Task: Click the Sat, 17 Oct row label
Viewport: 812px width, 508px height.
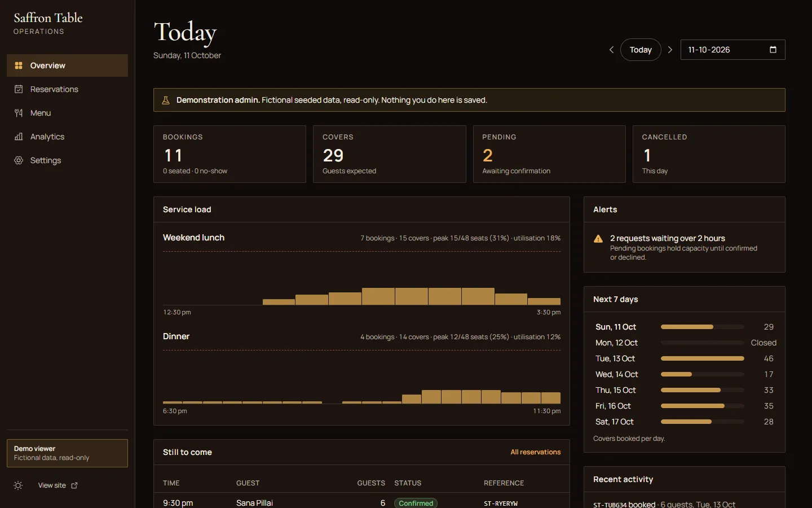Action: pyautogui.click(x=615, y=422)
